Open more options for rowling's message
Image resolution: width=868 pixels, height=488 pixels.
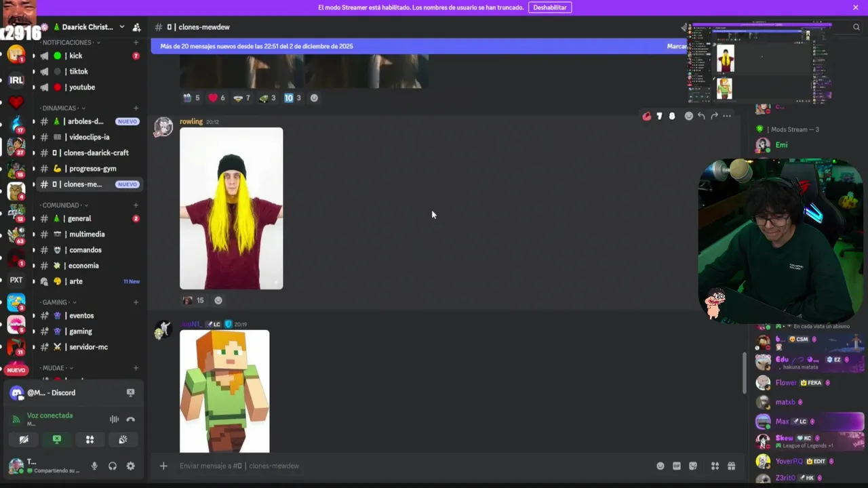pyautogui.click(x=727, y=116)
